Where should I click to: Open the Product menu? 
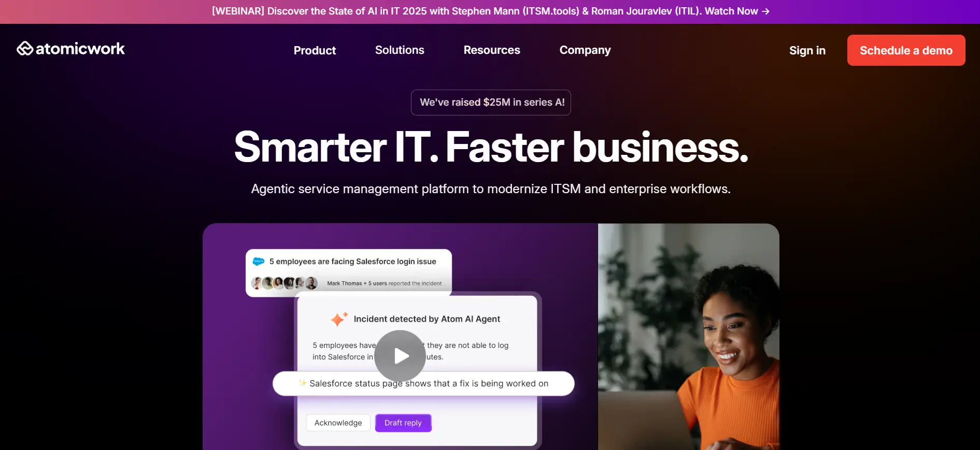coord(315,50)
